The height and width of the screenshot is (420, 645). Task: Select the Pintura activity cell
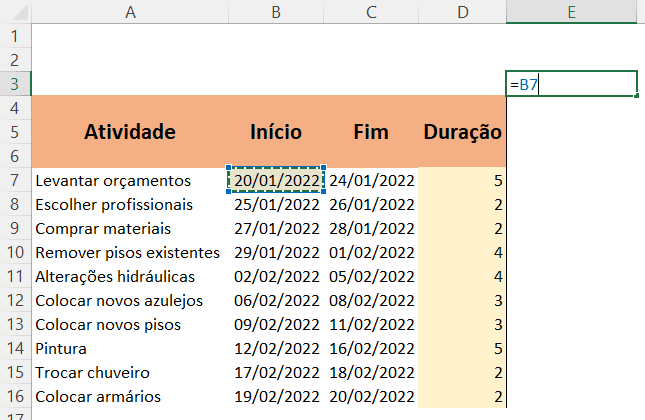coord(130,348)
